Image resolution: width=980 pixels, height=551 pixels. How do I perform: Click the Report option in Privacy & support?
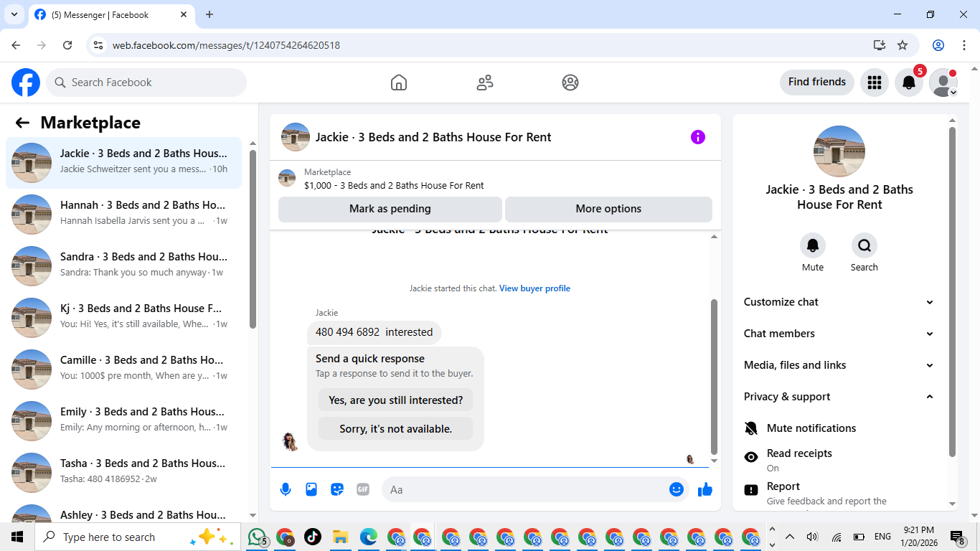[x=839, y=492]
